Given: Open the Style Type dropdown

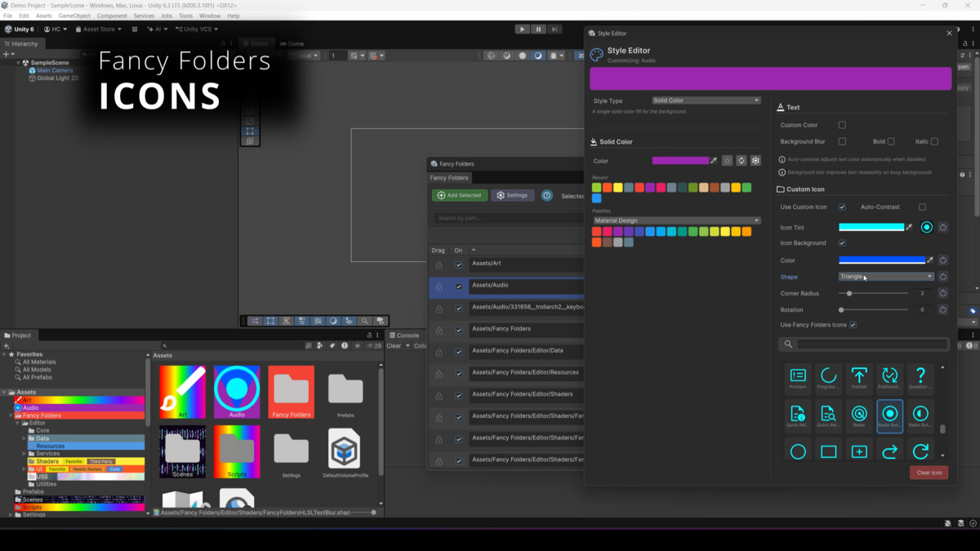Looking at the screenshot, I should [706, 100].
